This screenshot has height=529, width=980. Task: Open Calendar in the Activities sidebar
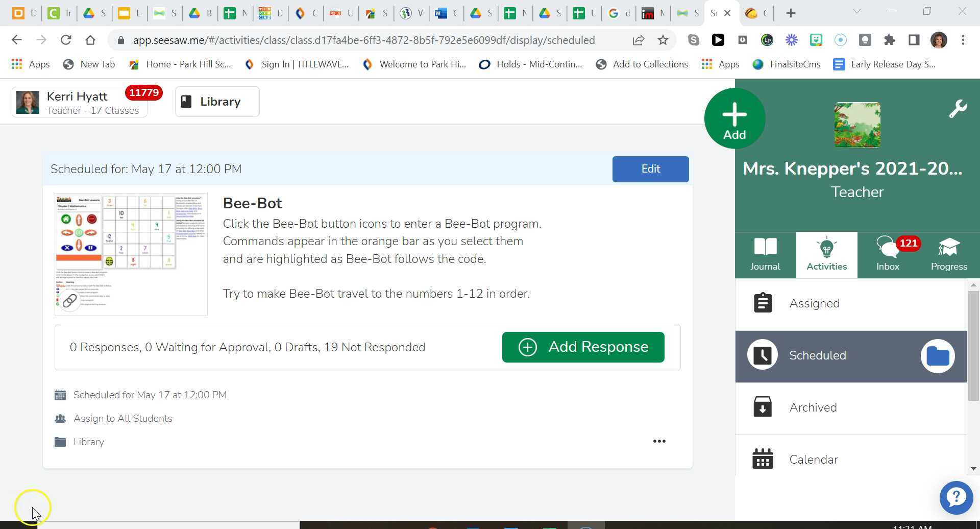click(813, 459)
